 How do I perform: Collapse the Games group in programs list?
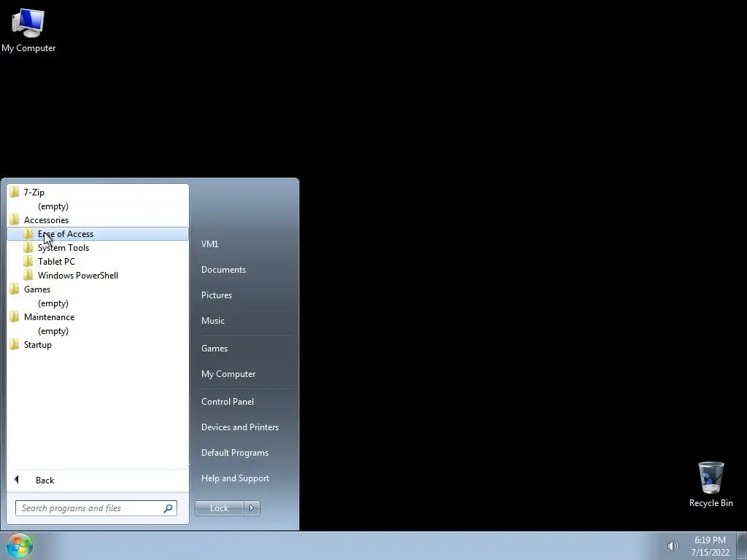click(98, 289)
